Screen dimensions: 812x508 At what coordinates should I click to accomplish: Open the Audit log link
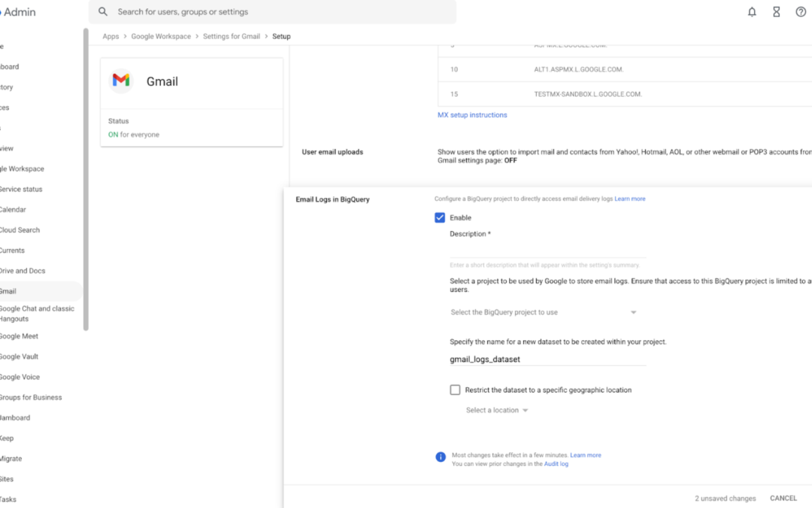coord(556,464)
